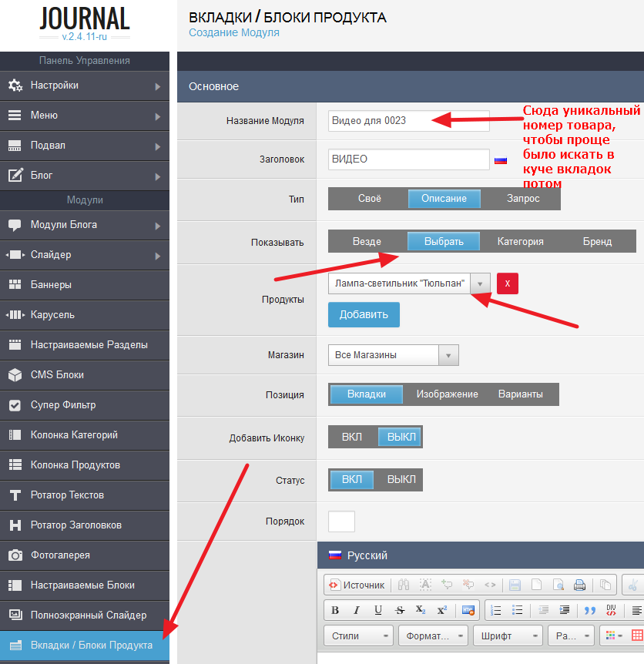644x664 pixels.
Task: Click the Bold formatting icon
Action: [335, 610]
